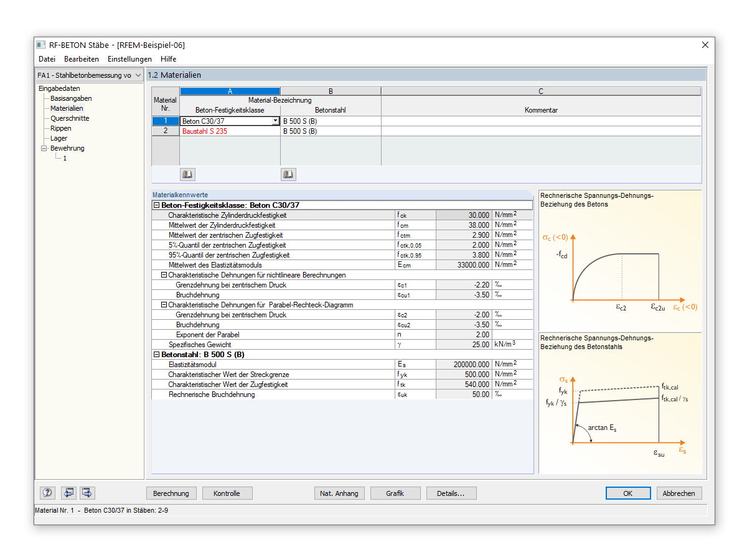
Task: Open the Einstellungen menu
Action: [129, 59]
